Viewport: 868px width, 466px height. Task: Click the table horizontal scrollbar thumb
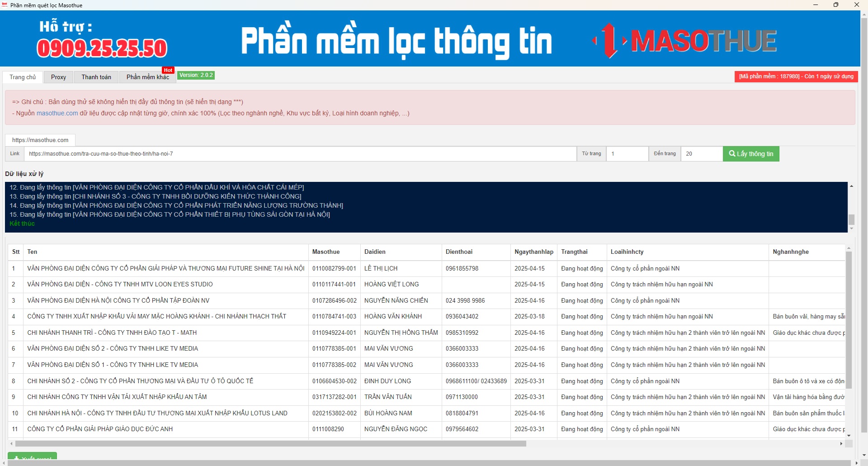click(271, 444)
